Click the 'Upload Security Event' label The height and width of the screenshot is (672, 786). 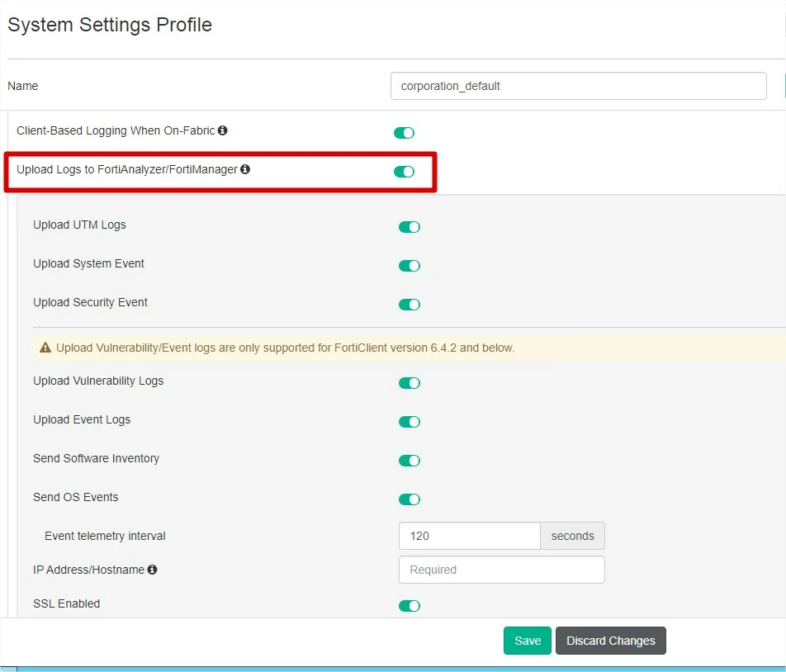tap(90, 303)
